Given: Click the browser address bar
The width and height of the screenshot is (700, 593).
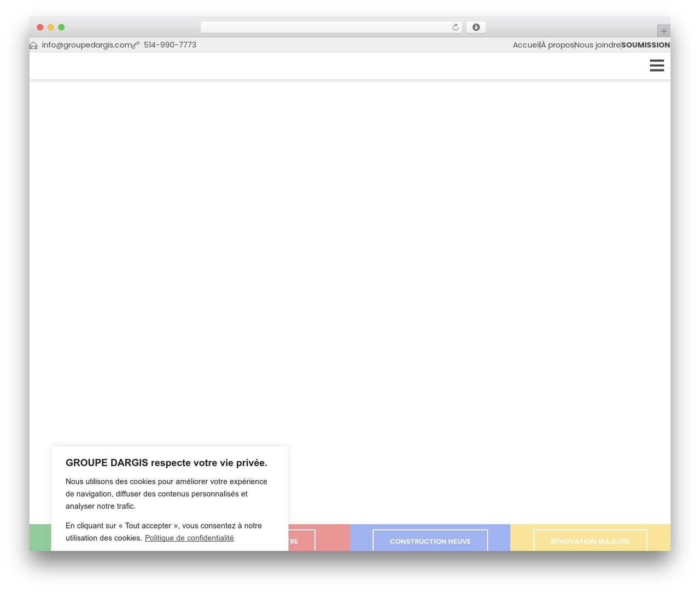Looking at the screenshot, I should [331, 27].
